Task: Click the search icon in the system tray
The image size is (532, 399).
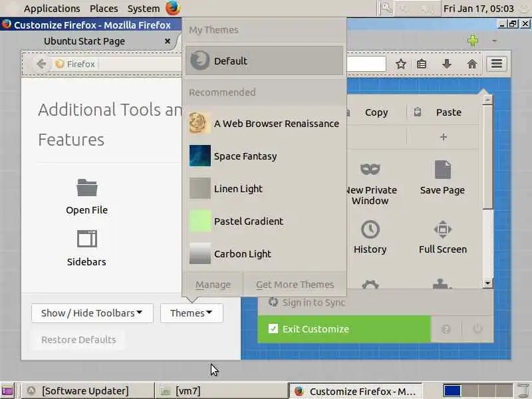Action: [386, 8]
